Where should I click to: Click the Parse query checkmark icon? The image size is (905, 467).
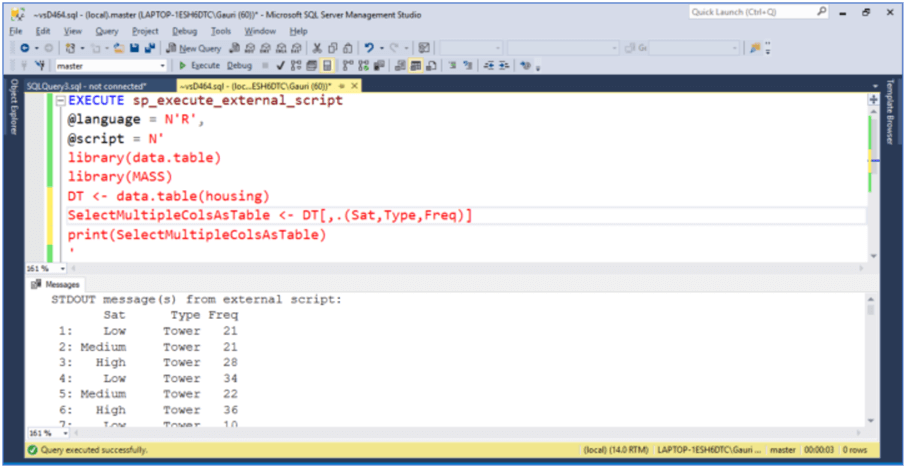coord(281,66)
